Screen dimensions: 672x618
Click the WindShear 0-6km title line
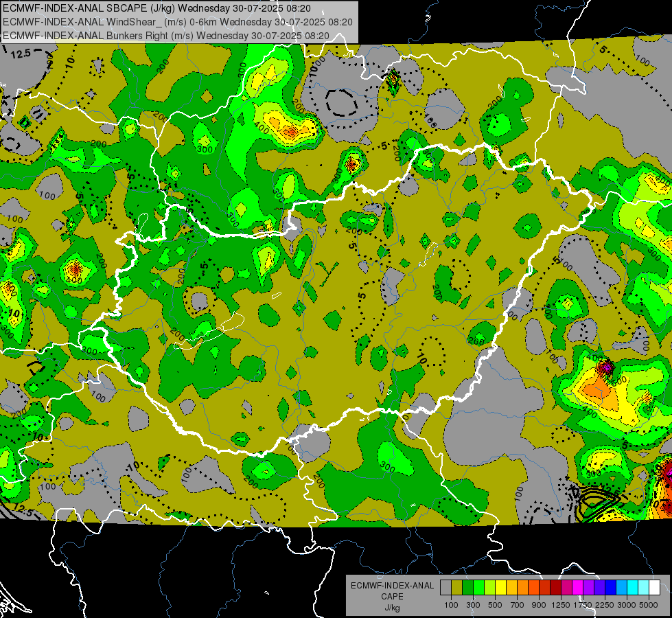(x=178, y=22)
